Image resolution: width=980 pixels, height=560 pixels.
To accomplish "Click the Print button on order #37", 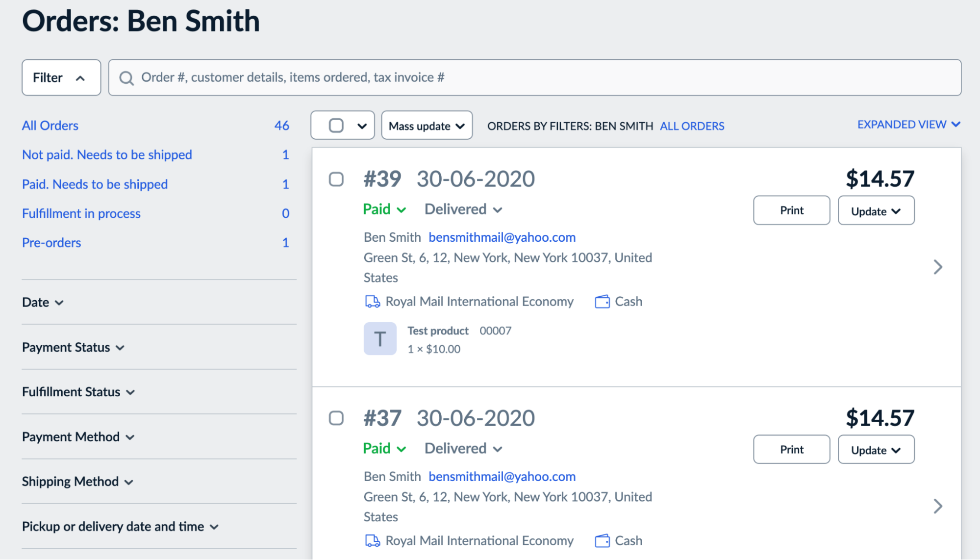I will click(x=791, y=449).
